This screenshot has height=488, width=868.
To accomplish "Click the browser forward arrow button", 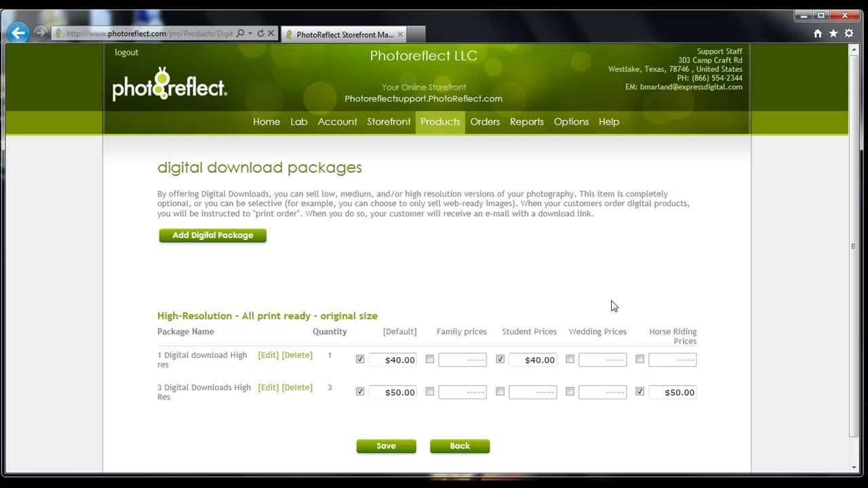I will tap(40, 33).
